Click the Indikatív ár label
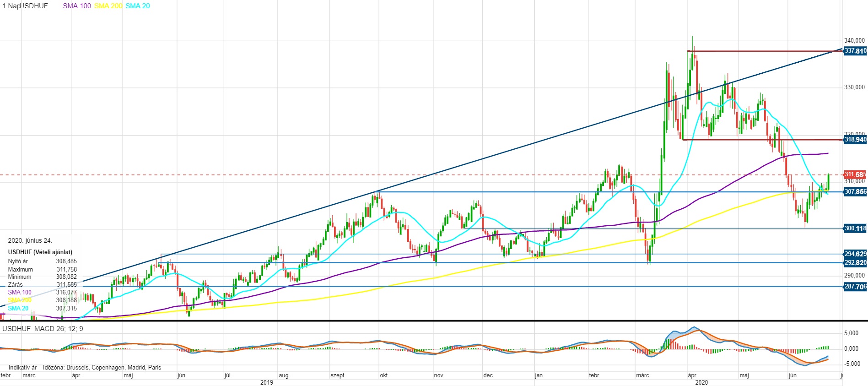 click(22, 367)
